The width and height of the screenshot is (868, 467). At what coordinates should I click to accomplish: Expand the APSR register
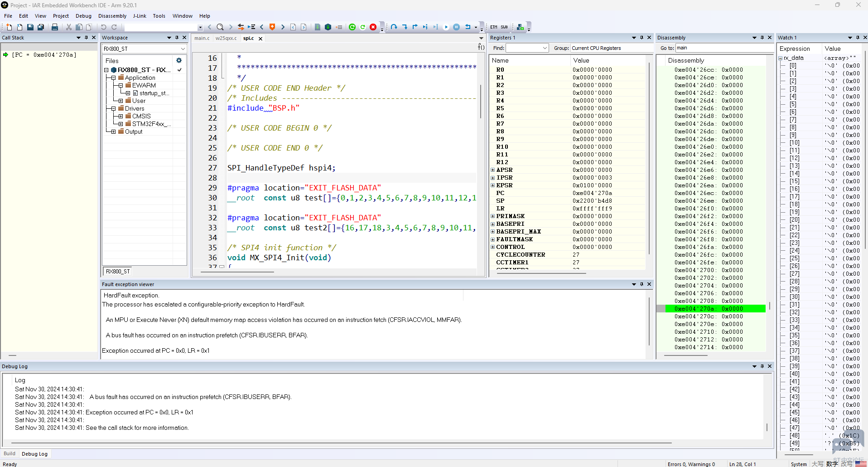493,170
